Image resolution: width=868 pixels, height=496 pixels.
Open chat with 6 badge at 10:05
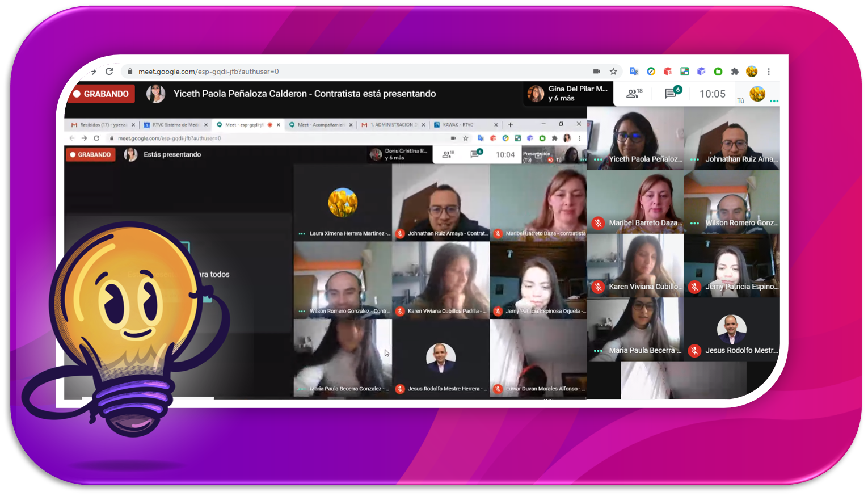[x=672, y=93]
